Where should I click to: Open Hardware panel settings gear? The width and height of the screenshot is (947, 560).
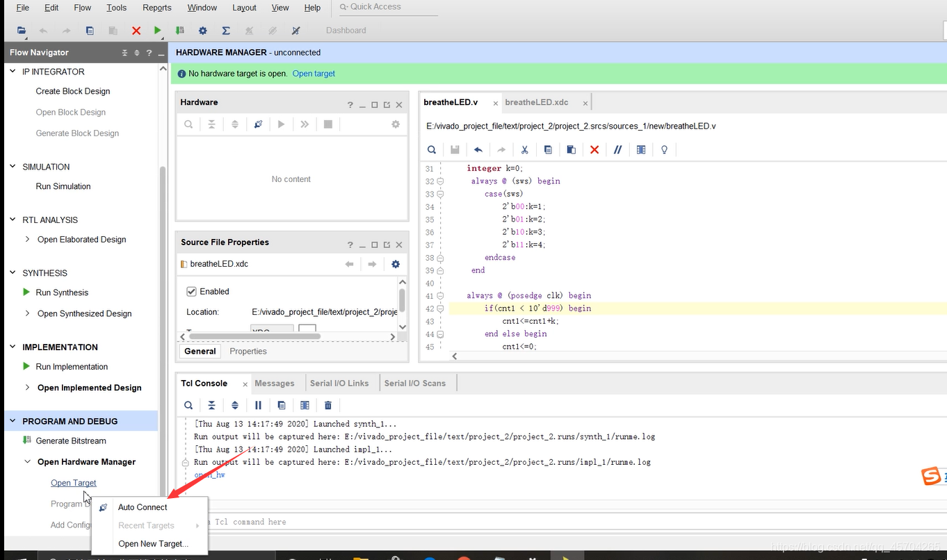click(x=396, y=124)
